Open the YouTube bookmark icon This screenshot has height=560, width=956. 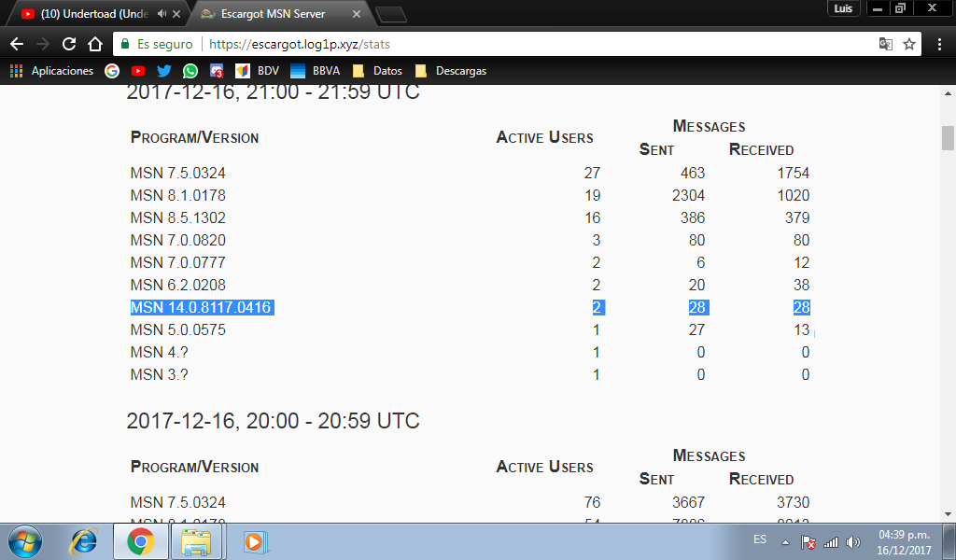138,71
